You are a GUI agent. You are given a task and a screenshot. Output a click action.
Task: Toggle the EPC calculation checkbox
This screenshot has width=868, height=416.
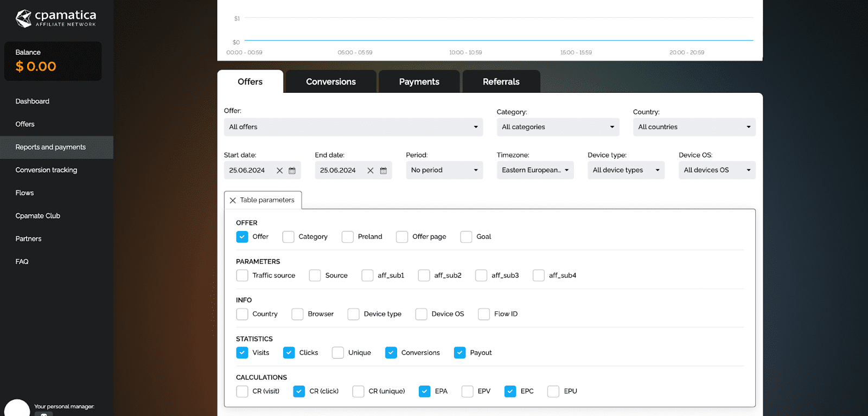510,391
